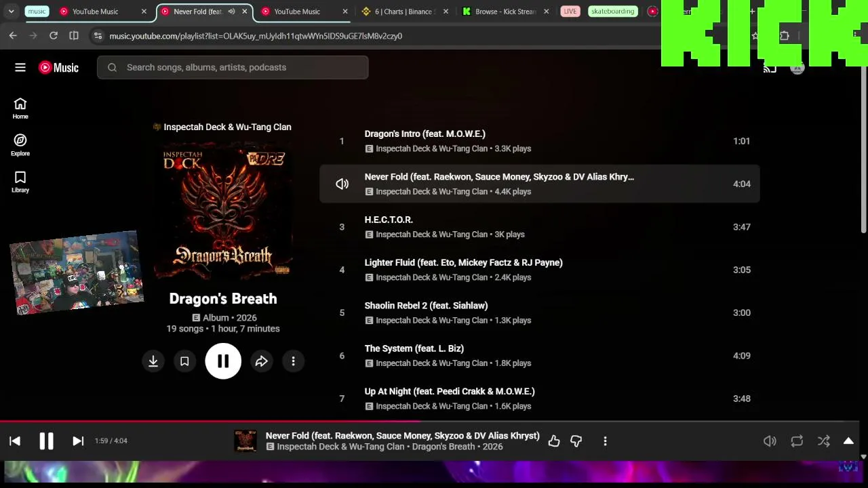Play "Dragon's Intro (feat. M.O.W.E.)"
Screen dimensions: 868x488
[425, 134]
